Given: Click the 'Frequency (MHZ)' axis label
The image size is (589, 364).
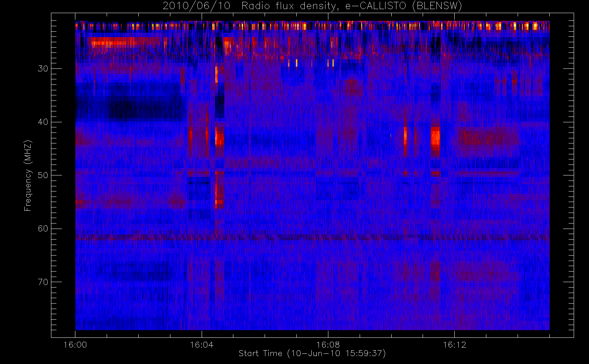Looking at the screenshot, I should point(28,175).
